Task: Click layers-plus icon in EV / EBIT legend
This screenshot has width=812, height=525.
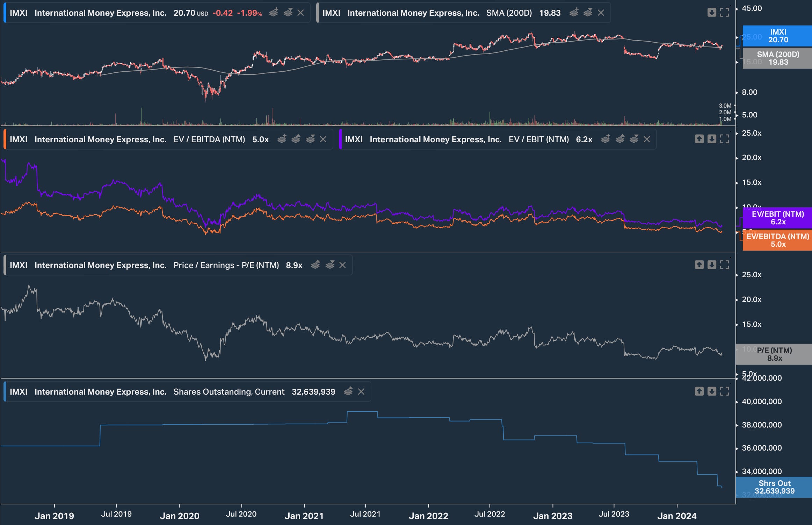Action: pos(606,139)
